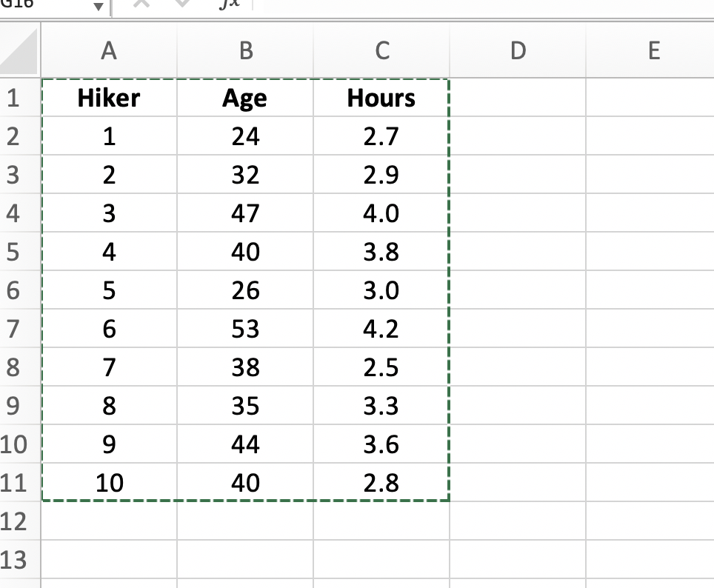The width and height of the screenshot is (714, 588).
Task: Click the Age cell containing 44
Action: click(245, 444)
